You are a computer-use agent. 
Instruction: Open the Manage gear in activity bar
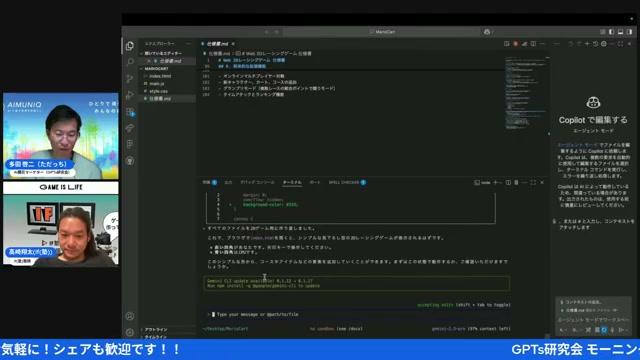pyautogui.click(x=130, y=332)
